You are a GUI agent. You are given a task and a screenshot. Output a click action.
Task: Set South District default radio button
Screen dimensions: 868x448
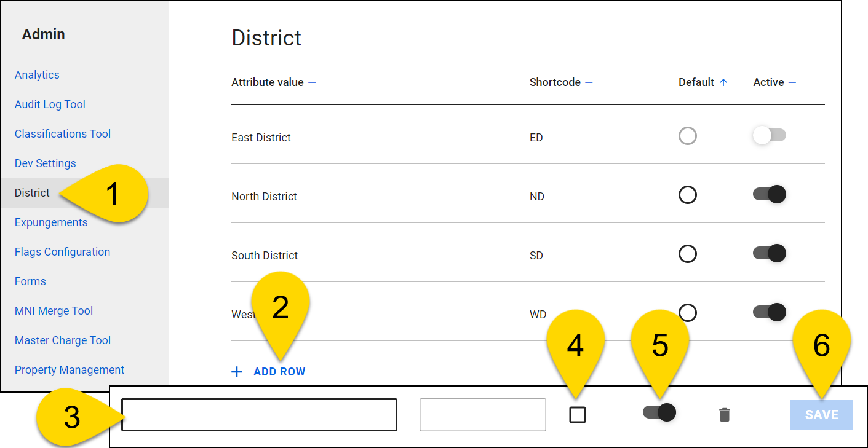687,254
